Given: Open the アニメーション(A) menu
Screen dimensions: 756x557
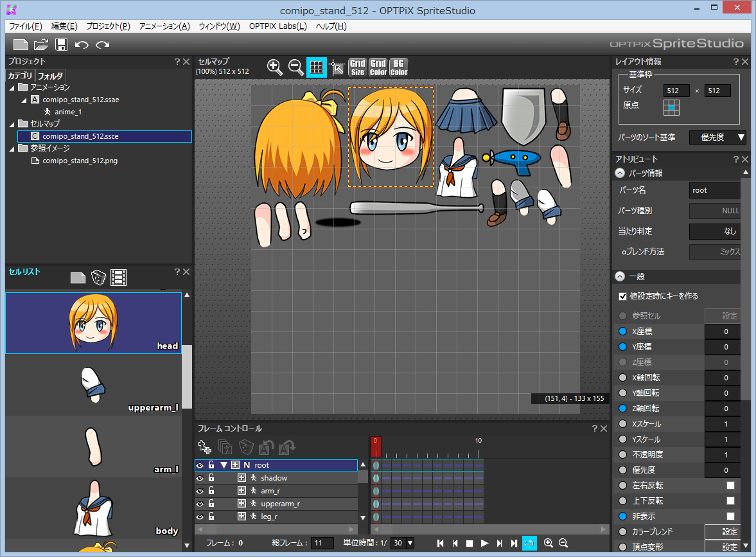Looking at the screenshot, I should click(x=164, y=26).
